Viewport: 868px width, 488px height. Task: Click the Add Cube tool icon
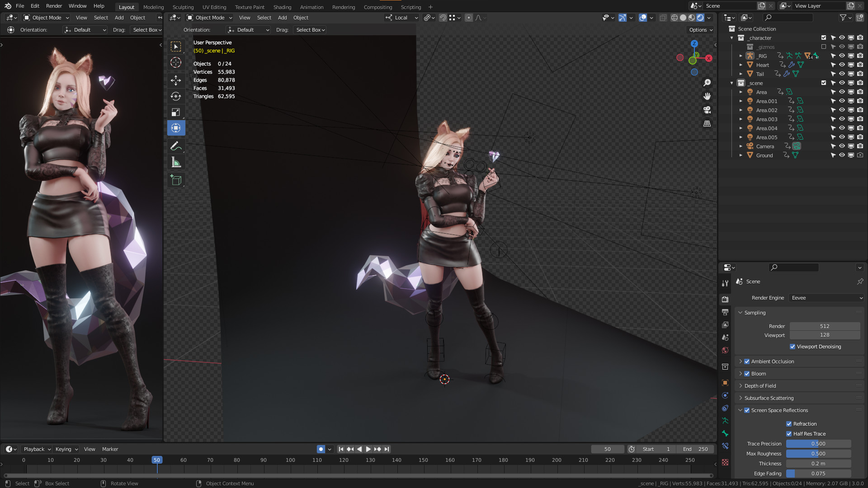176,180
